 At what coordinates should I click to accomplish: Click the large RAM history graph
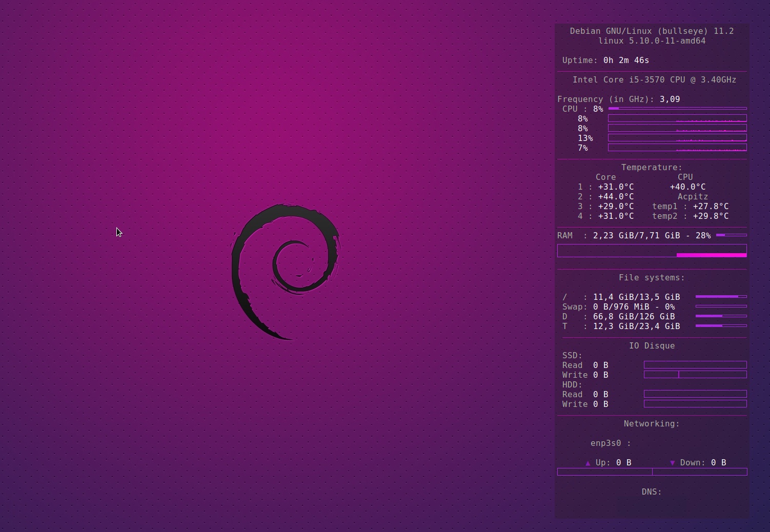click(x=652, y=251)
